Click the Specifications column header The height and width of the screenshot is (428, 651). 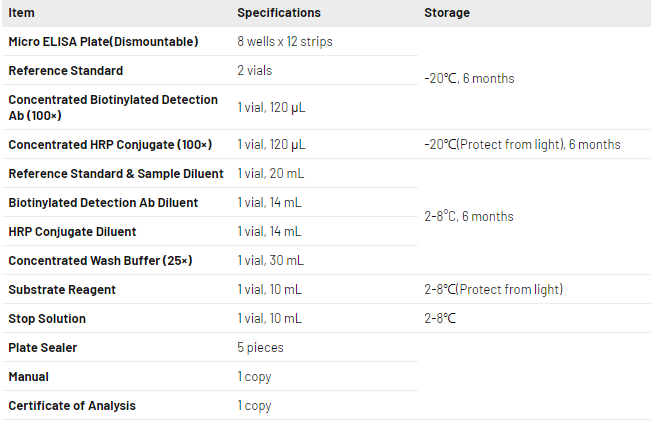pos(279,13)
